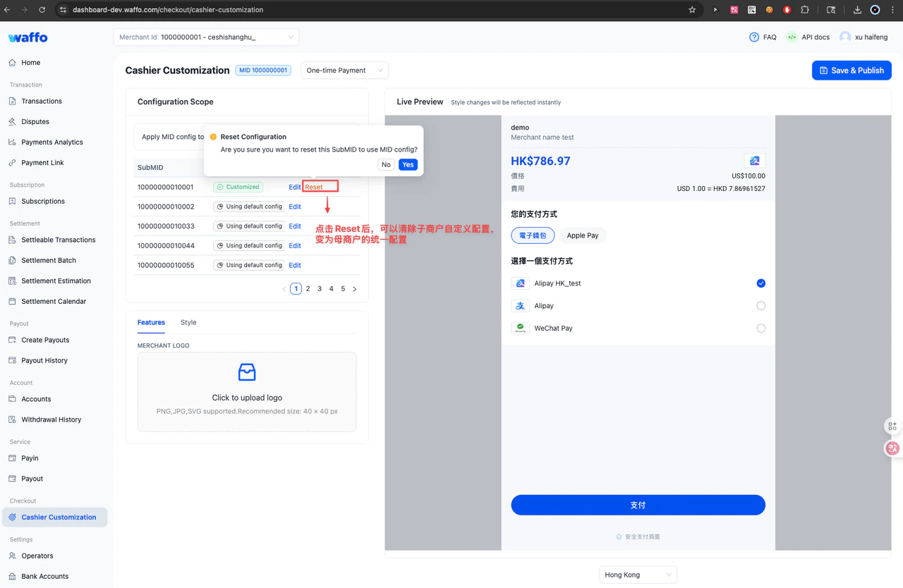Bookmark the page with the star icon

pos(692,10)
